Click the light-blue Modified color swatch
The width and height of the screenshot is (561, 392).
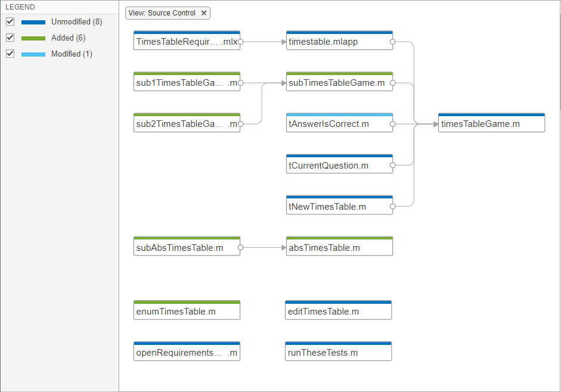coord(33,54)
